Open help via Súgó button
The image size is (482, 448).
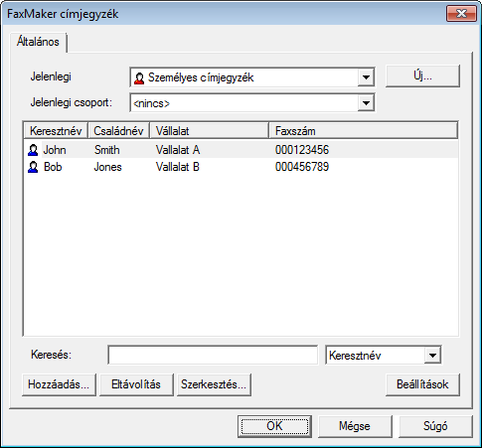(x=435, y=426)
